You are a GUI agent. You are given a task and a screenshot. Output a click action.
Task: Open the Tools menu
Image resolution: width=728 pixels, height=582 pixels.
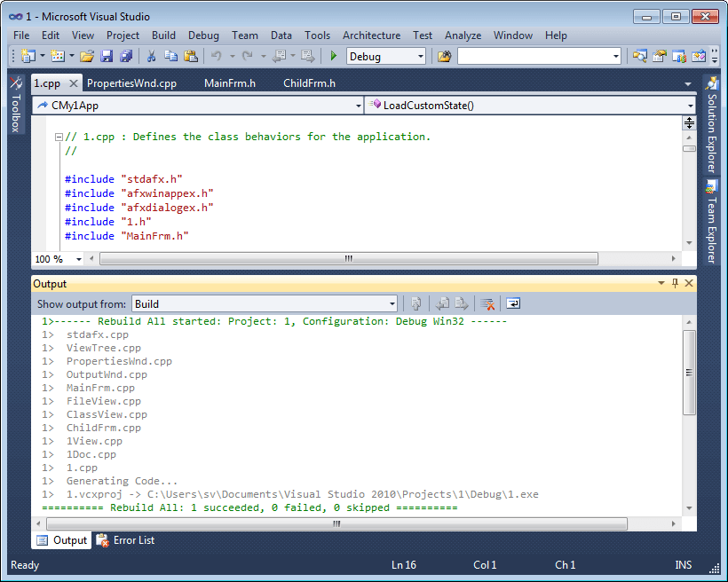[317, 35]
